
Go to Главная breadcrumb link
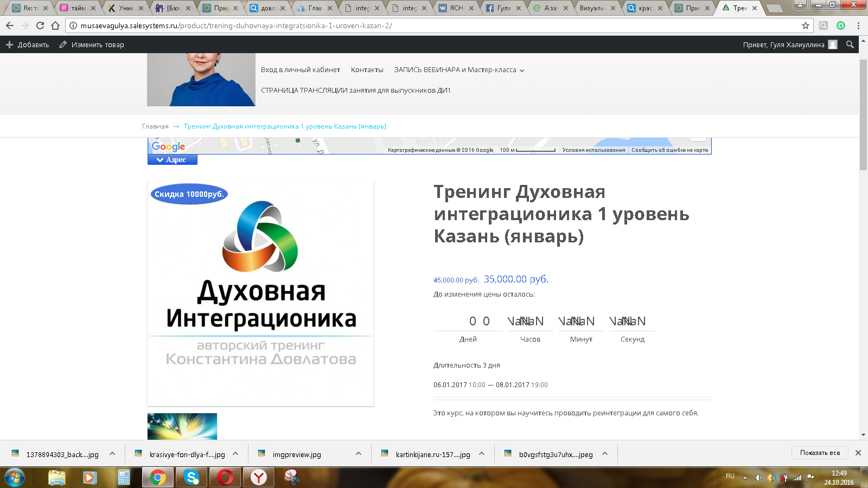[x=155, y=126]
